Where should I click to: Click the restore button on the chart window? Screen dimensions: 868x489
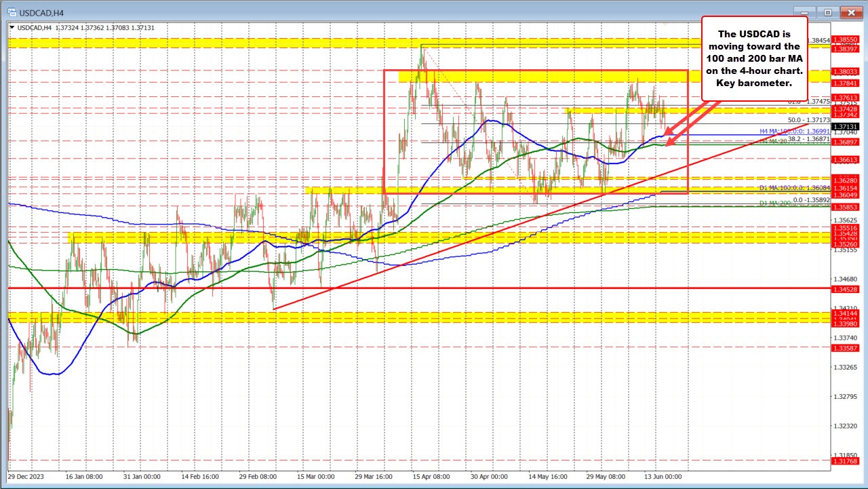[827, 12]
